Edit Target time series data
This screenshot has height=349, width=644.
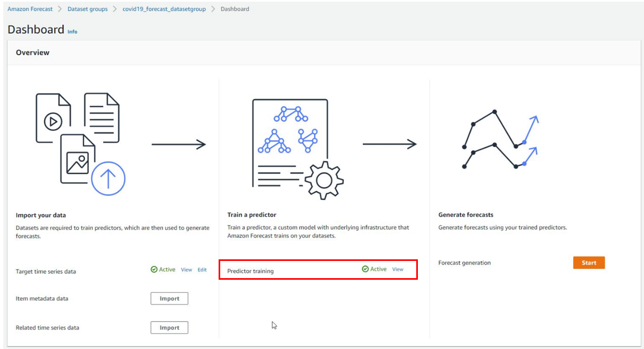(x=202, y=270)
